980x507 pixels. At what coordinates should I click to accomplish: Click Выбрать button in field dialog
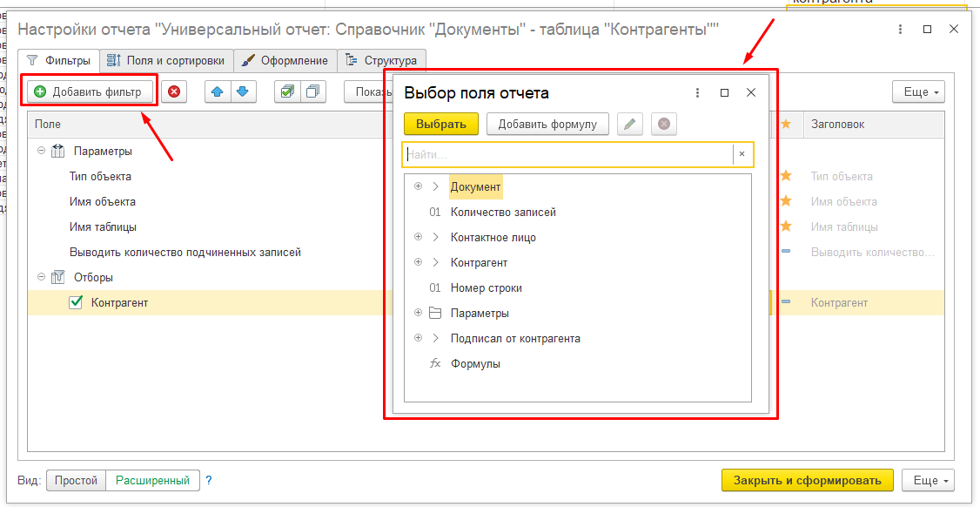pos(441,124)
